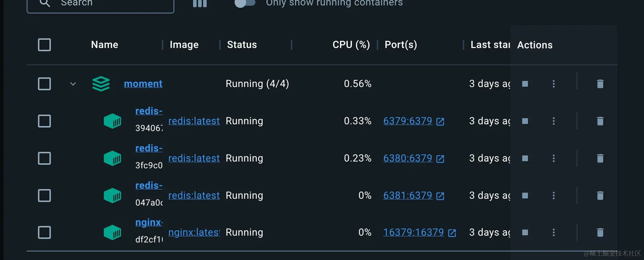The image size is (644, 260).
Task: Click container icon in redis 3fc9c0 row
Action: [x=112, y=158]
